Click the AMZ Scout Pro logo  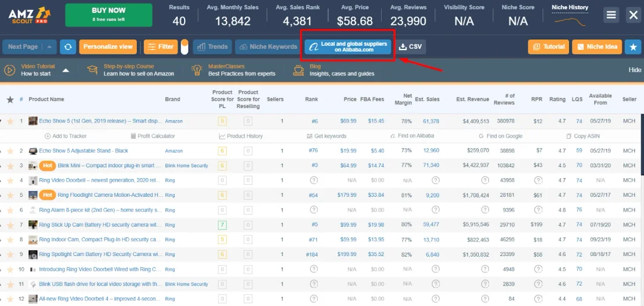tap(29, 15)
